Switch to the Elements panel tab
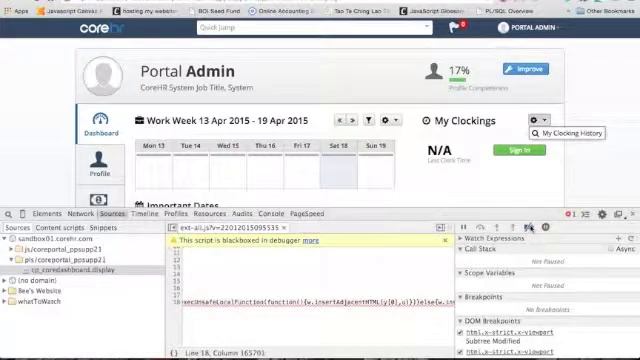This screenshot has width=640, height=360. click(x=47, y=214)
